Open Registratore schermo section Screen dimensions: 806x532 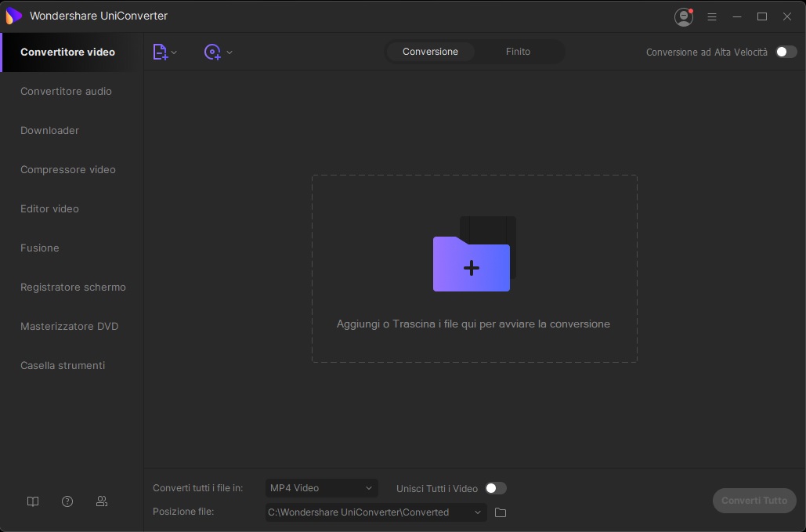point(72,287)
